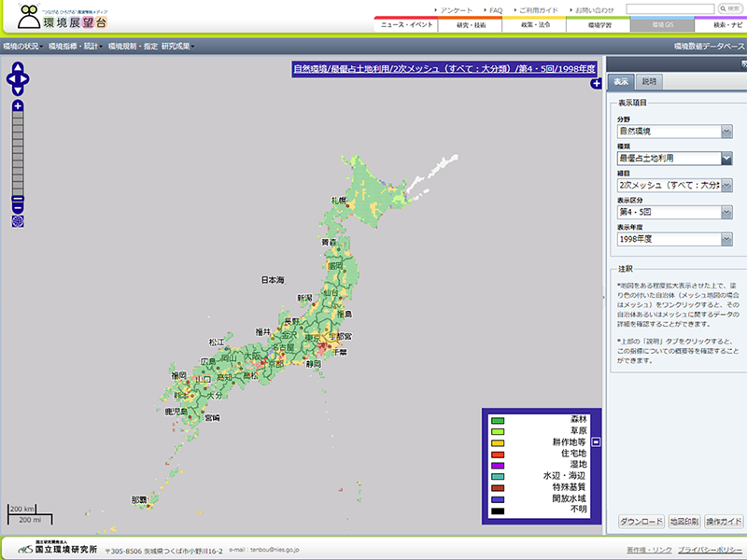Click the 湿地 purple legend swatch
This screenshot has height=560, width=747.
tap(498, 466)
